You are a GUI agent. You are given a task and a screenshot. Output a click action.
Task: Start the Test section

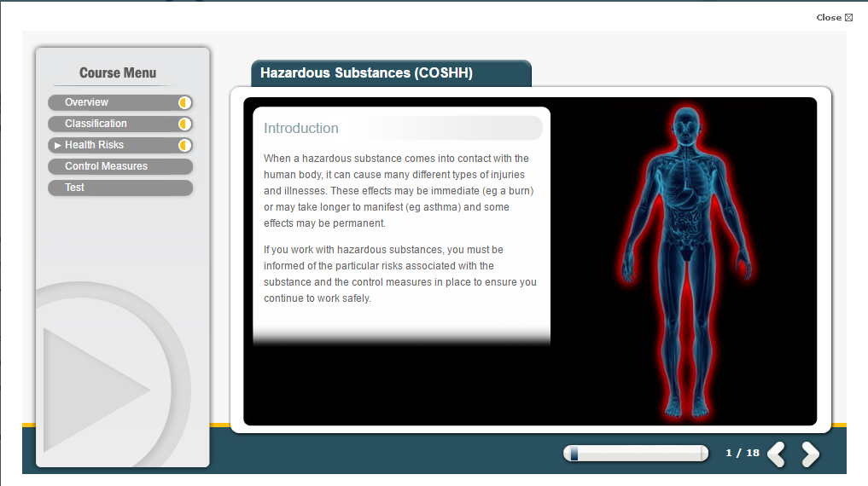[x=75, y=188]
